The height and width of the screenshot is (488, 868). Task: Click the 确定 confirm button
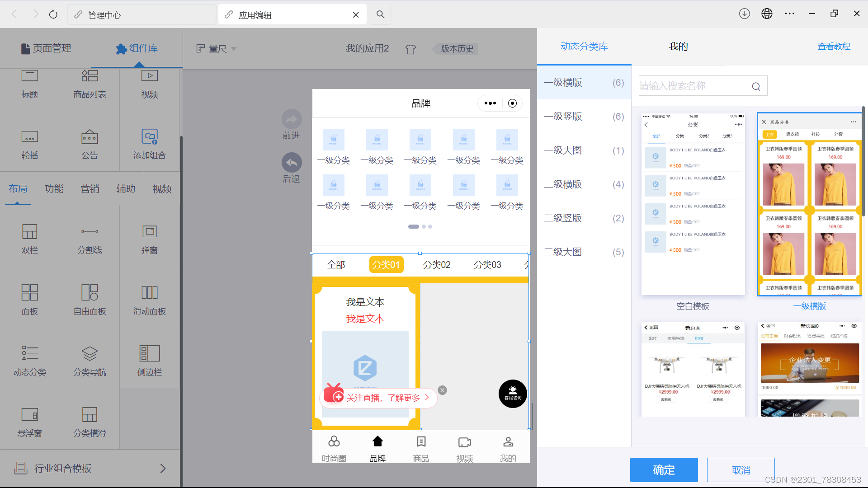pyautogui.click(x=664, y=470)
